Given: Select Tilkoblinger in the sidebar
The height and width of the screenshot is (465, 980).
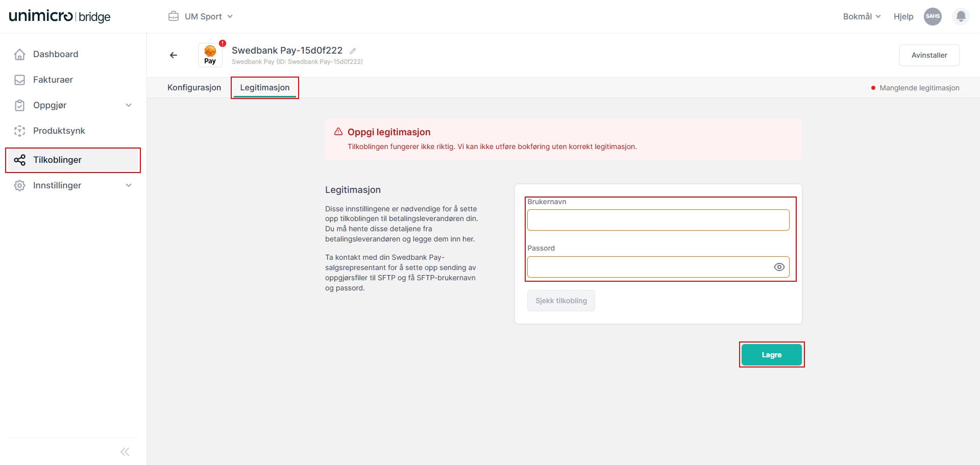Looking at the screenshot, I should (x=57, y=160).
